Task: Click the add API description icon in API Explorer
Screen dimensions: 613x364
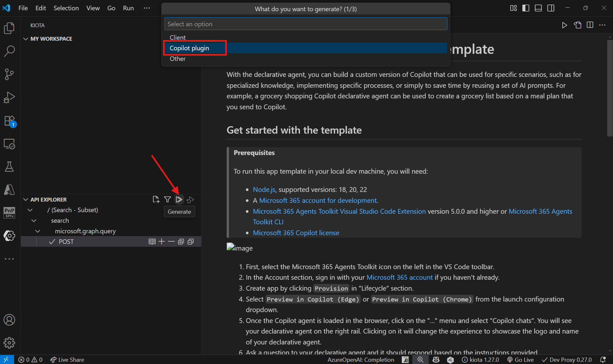Action: click(x=156, y=199)
